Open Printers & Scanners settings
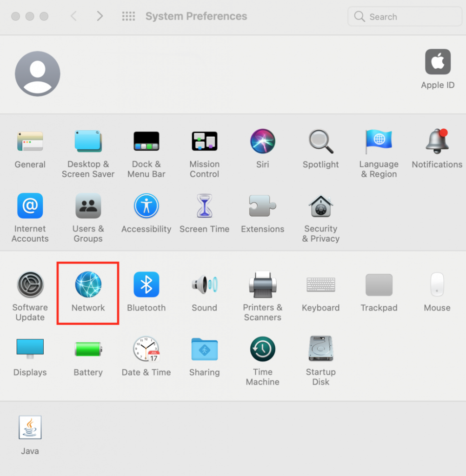This screenshot has width=466, height=476. [262, 284]
